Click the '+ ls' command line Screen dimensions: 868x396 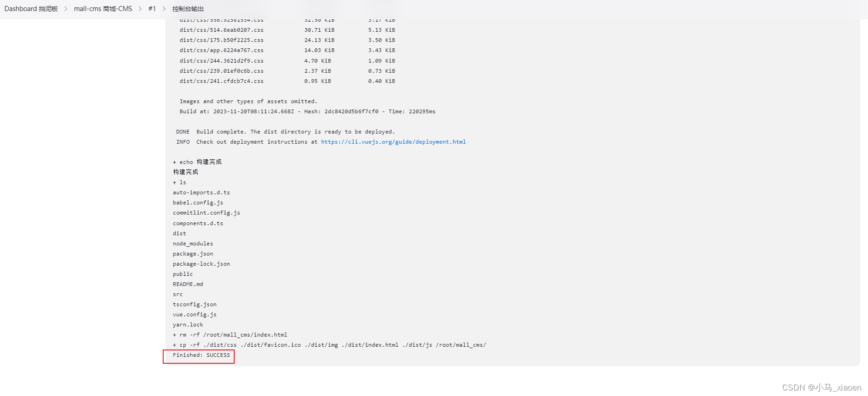tap(180, 182)
